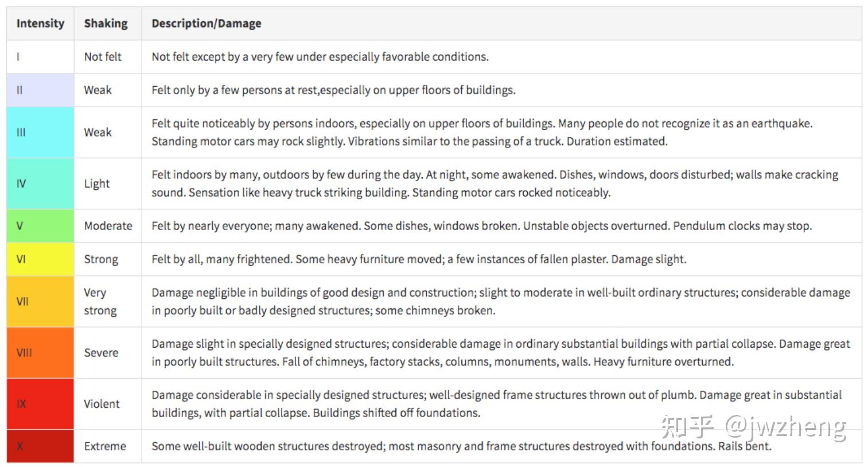Viewport: 868px width, 467px height.
Task: Click the "Moderate" shaking label
Action: [x=108, y=225]
